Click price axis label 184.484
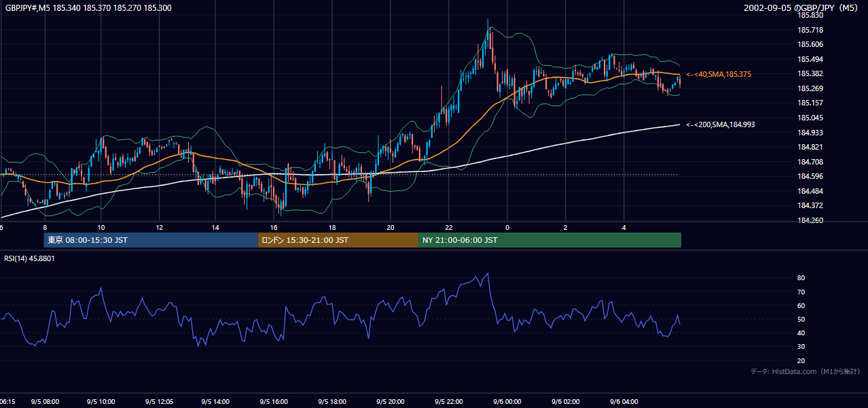This screenshot has width=868, height=408. click(x=810, y=191)
